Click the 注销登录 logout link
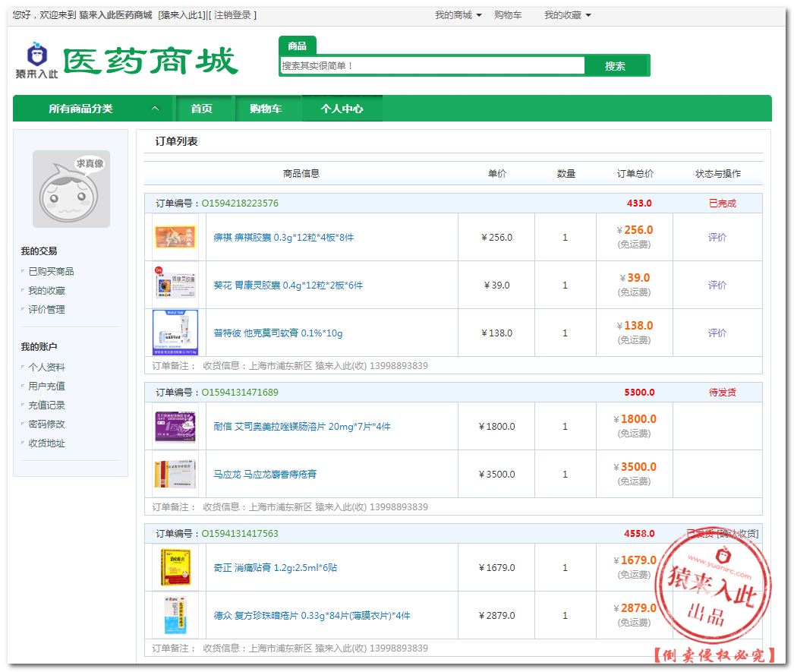 coord(234,15)
